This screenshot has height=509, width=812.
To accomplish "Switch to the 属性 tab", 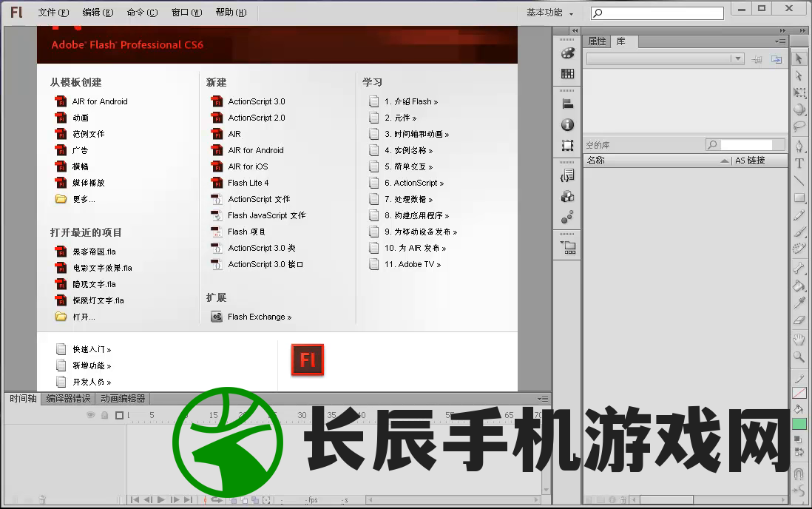I will [x=597, y=41].
